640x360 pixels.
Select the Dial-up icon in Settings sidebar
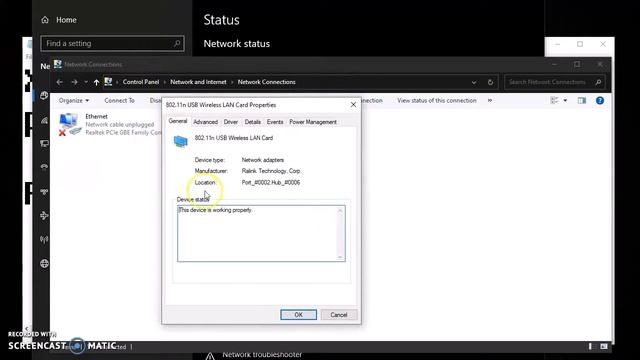(44, 167)
